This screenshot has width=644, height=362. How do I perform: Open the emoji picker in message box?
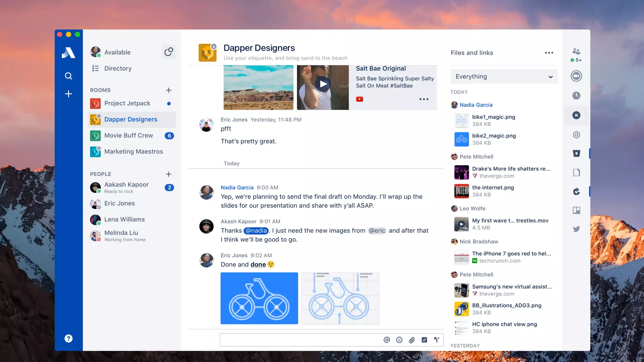(x=399, y=340)
